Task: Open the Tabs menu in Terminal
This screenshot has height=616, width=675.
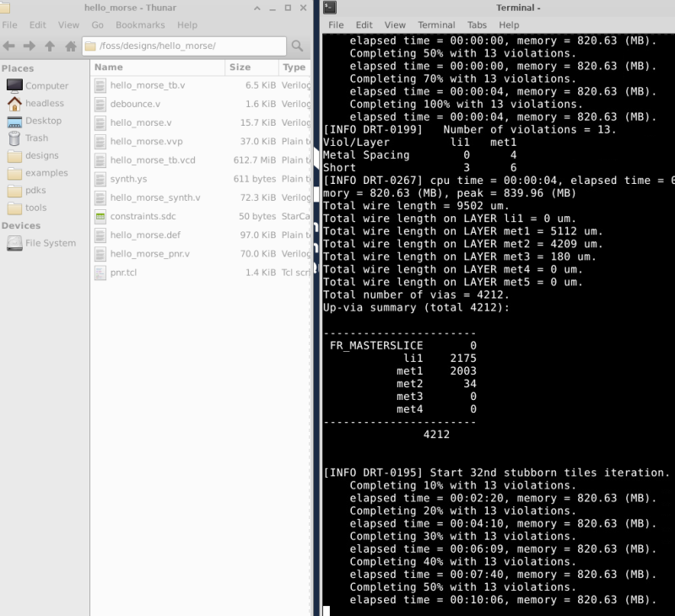Action: point(477,25)
